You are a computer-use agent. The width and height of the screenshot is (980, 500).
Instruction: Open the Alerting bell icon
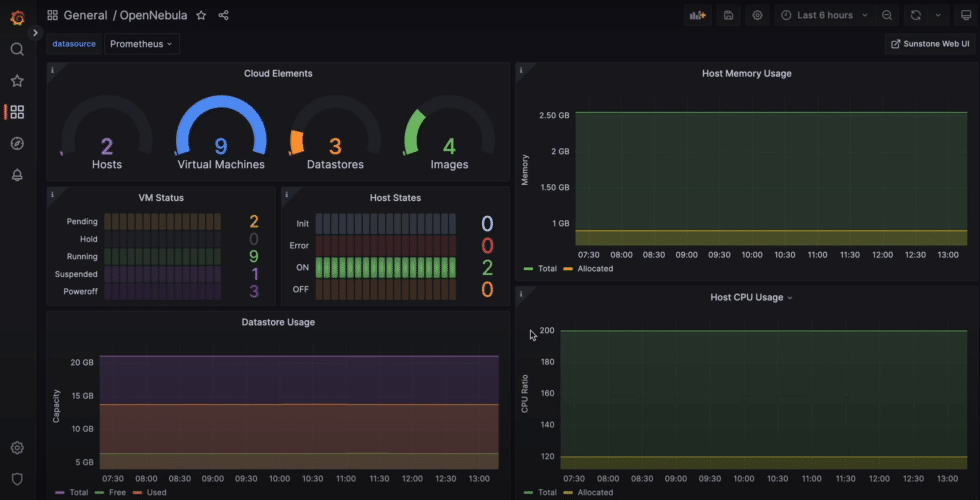[18, 176]
